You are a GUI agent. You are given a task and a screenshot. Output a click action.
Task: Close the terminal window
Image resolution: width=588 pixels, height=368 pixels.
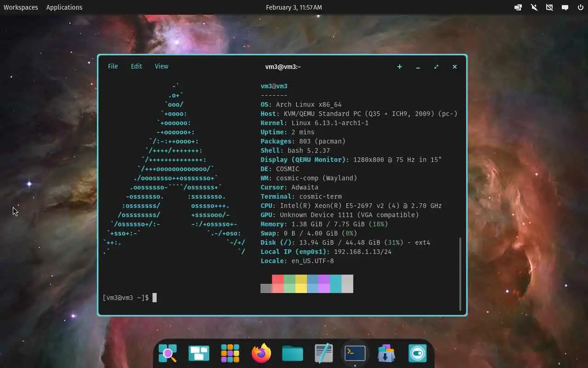[x=455, y=67]
